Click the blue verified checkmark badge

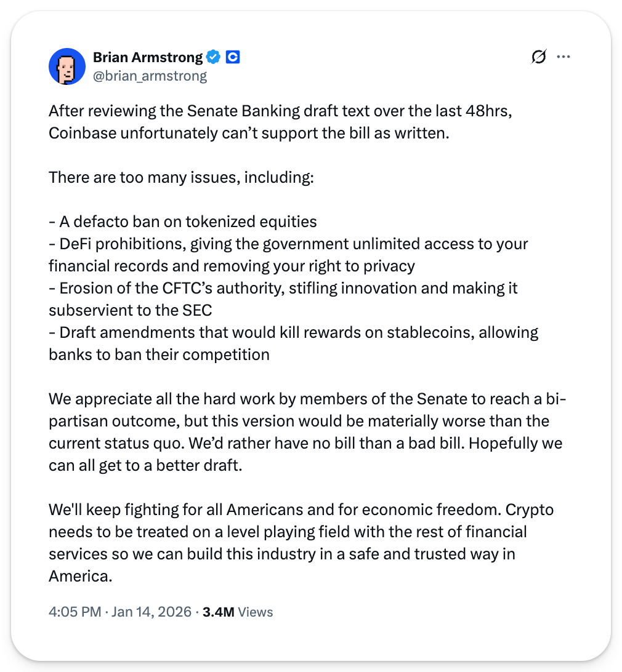coord(213,58)
